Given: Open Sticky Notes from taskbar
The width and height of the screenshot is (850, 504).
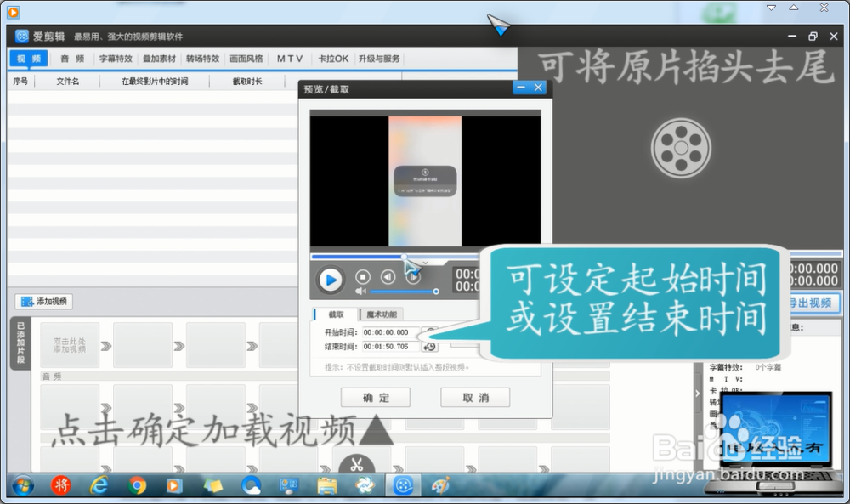Looking at the screenshot, I should (213, 485).
